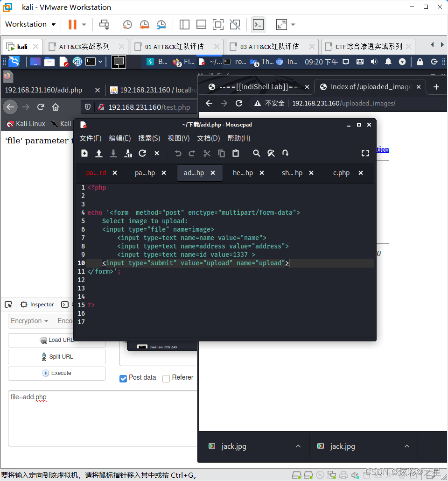Click Chromium reload button

coord(239,103)
